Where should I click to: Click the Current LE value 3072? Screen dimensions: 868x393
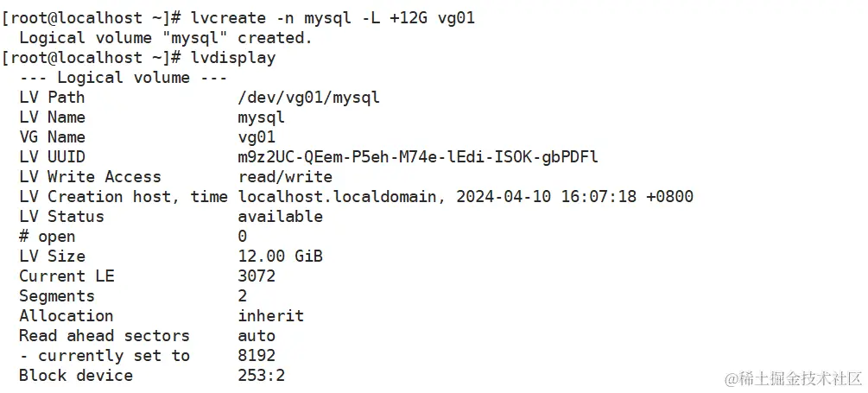point(257,276)
